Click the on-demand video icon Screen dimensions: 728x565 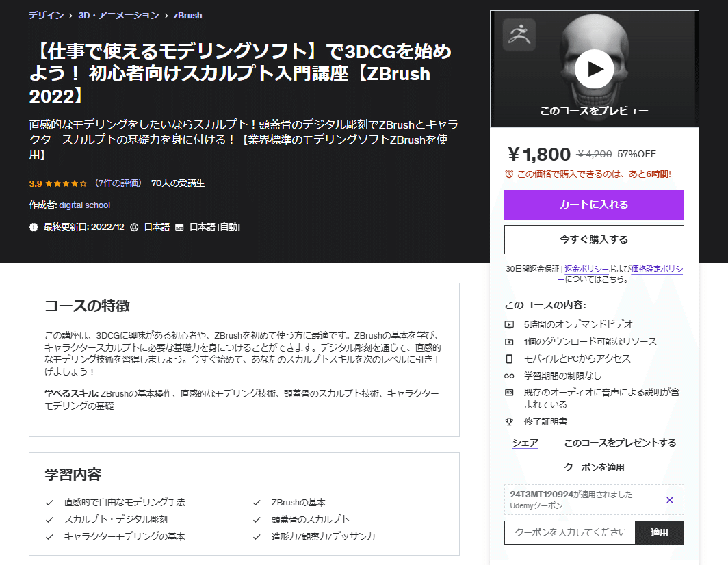click(509, 324)
